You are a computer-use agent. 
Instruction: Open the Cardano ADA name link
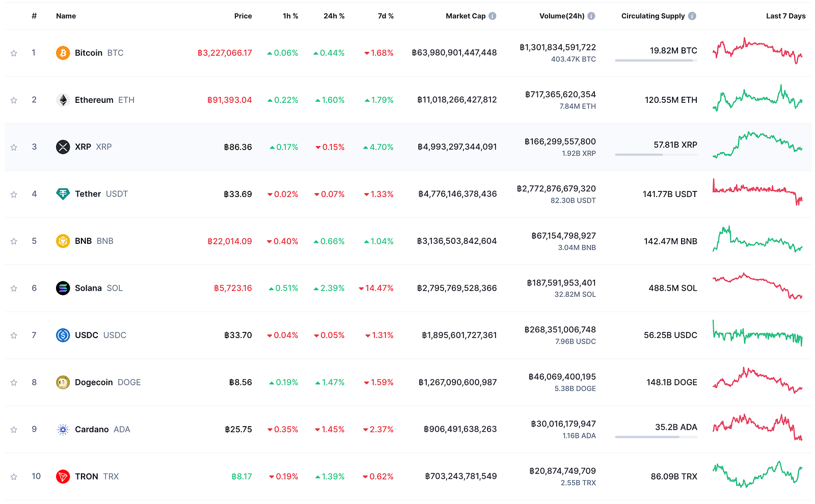(x=102, y=429)
